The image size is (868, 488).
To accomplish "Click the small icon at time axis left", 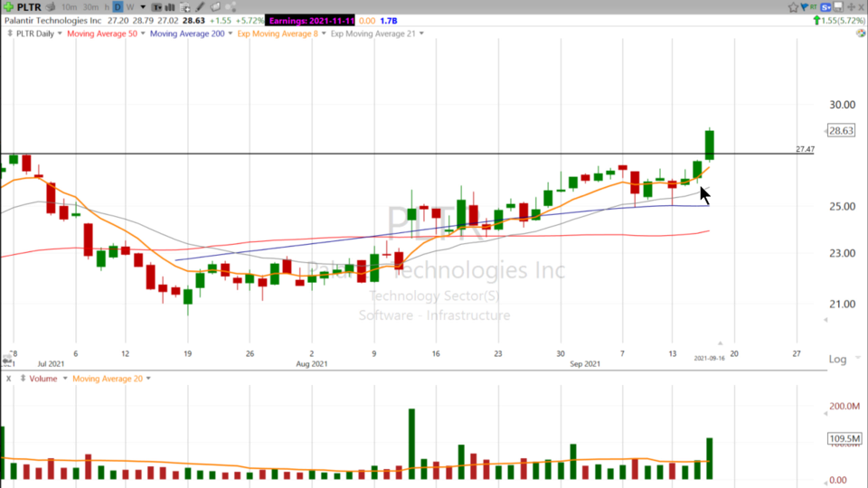I will 6,361.
